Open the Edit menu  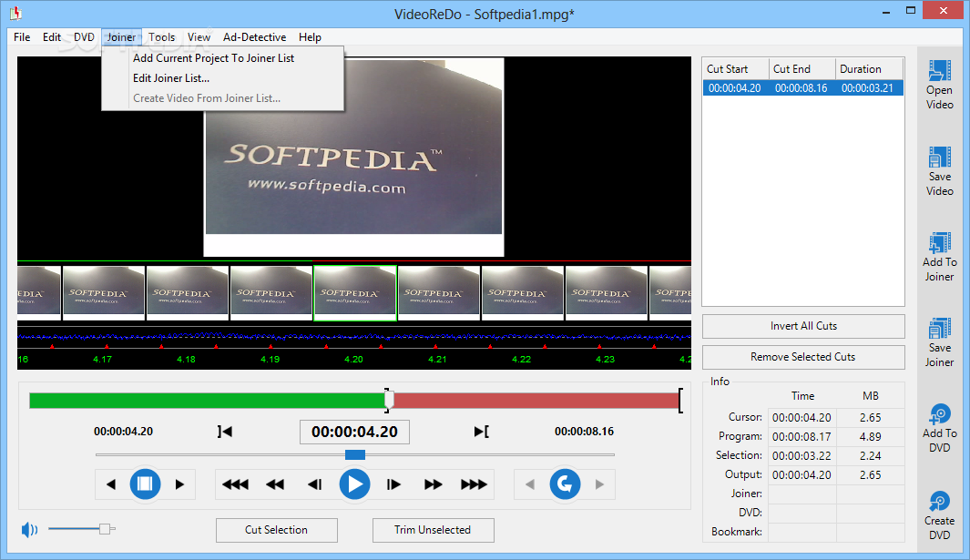pyautogui.click(x=52, y=37)
